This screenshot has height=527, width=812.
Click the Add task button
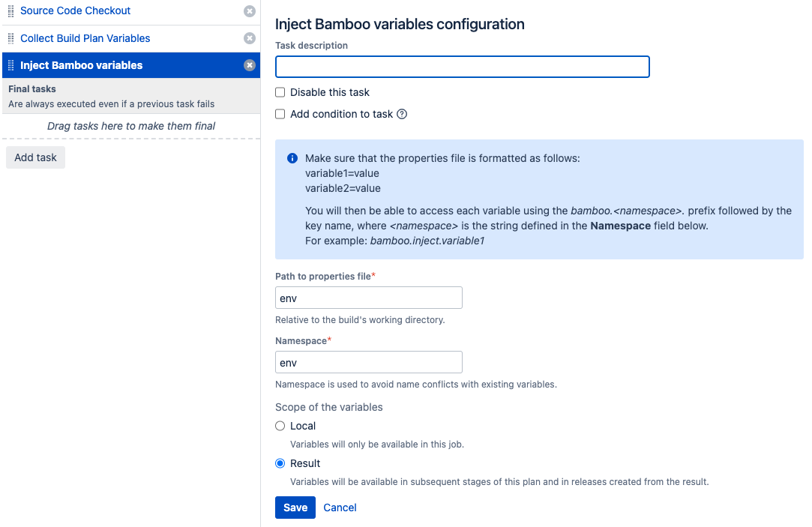[36, 157]
